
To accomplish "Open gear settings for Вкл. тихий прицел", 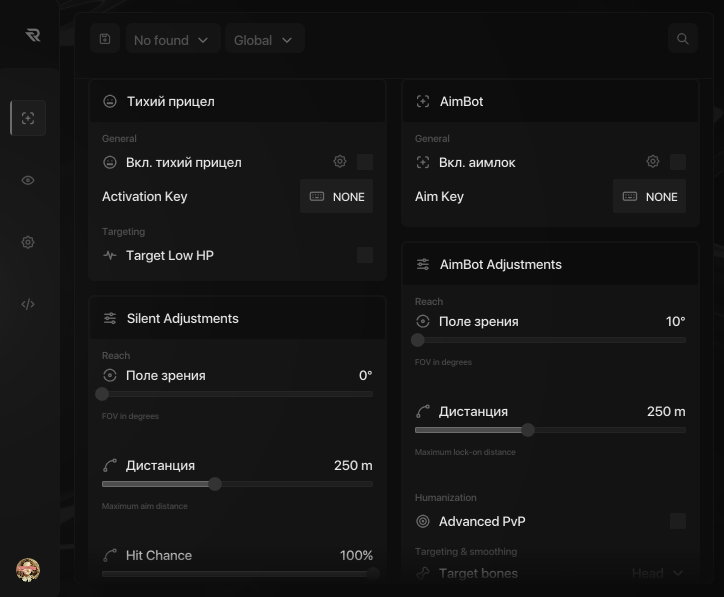I will point(340,161).
